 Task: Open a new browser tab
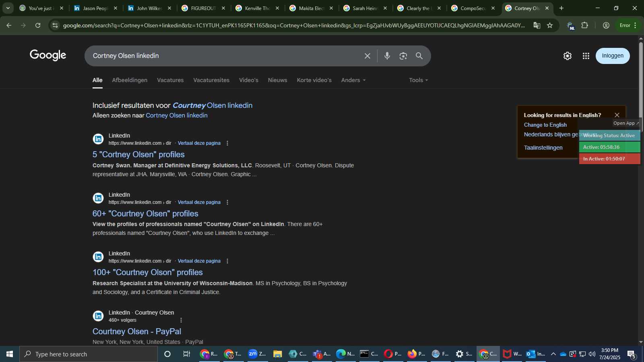pos(561,8)
